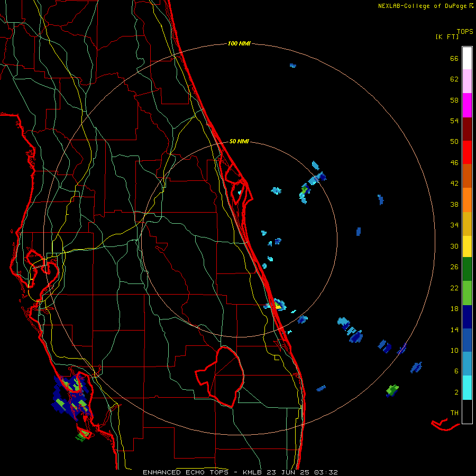Click the legend value "26"

(454, 267)
